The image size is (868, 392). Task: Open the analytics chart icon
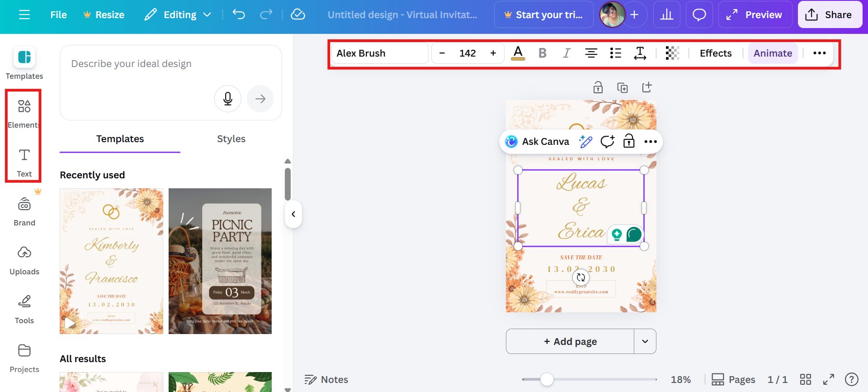[x=666, y=14]
